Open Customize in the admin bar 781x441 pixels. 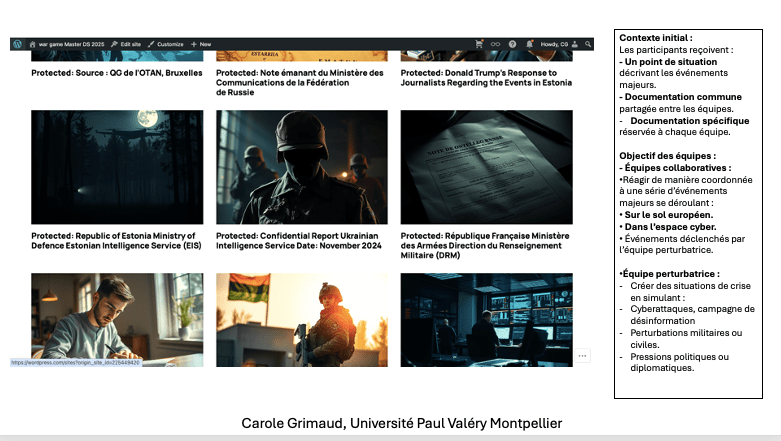click(x=165, y=44)
